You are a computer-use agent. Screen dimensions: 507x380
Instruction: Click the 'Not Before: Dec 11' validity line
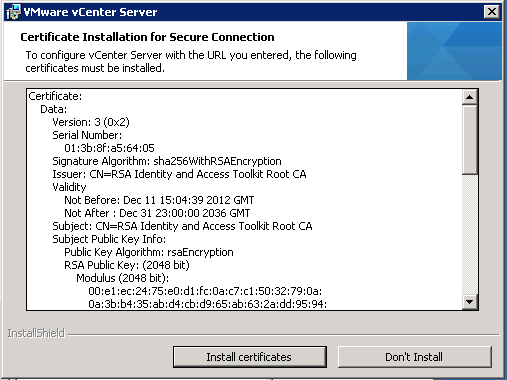(x=159, y=200)
